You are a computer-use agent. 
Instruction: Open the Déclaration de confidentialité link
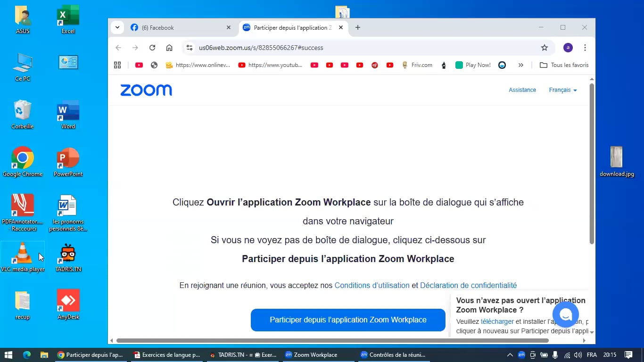click(468, 285)
